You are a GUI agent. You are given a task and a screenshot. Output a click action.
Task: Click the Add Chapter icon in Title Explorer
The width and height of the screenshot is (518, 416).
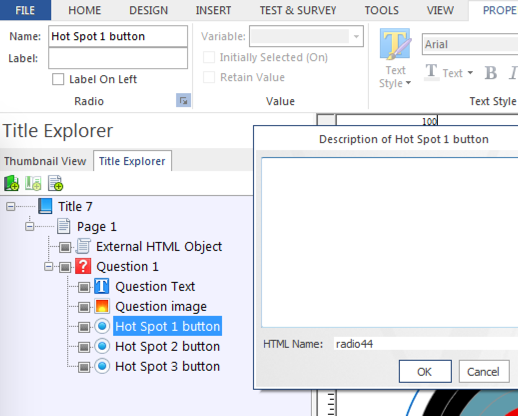(x=11, y=183)
